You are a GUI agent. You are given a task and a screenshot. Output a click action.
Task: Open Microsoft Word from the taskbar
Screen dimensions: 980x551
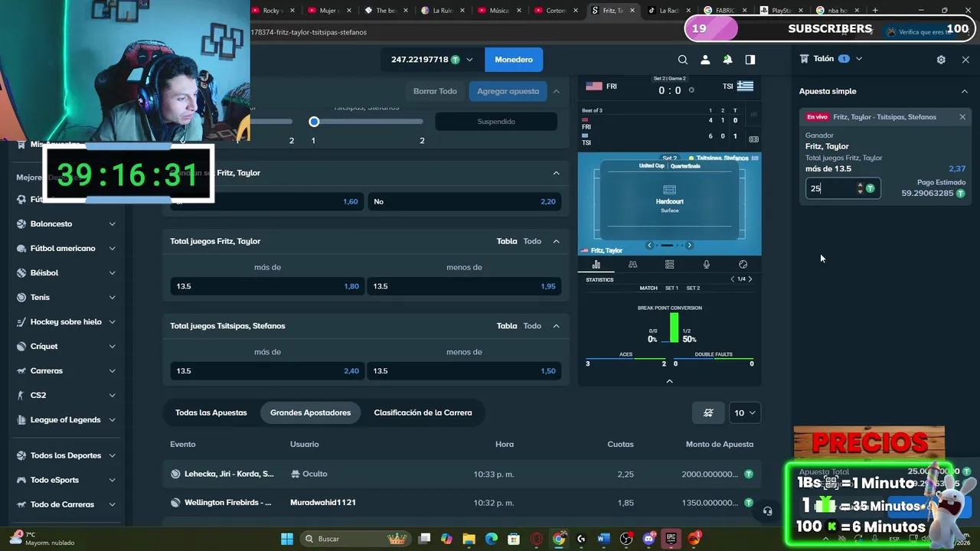pyautogui.click(x=603, y=539)
